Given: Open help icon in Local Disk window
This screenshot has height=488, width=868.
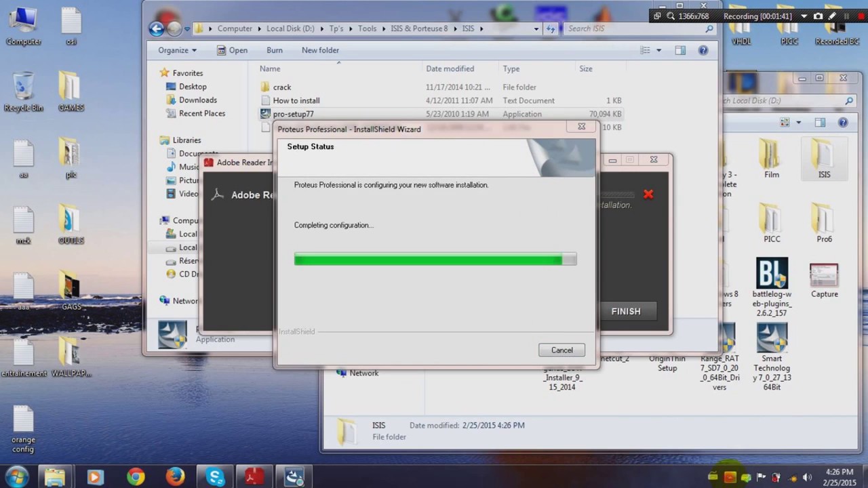Looking at the screenshot, I should click(843, 123).
